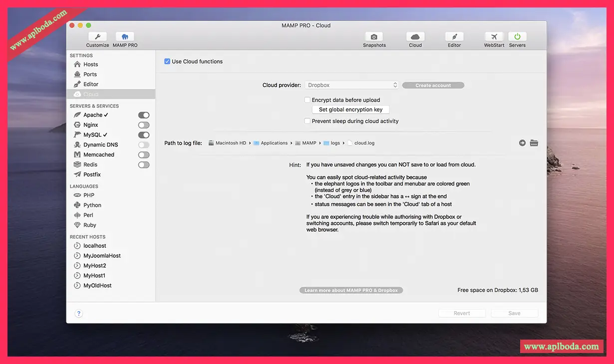Click the MAMP PRO elephant icon
This screenshot has width=614, height=364.
tap(125, 37)
